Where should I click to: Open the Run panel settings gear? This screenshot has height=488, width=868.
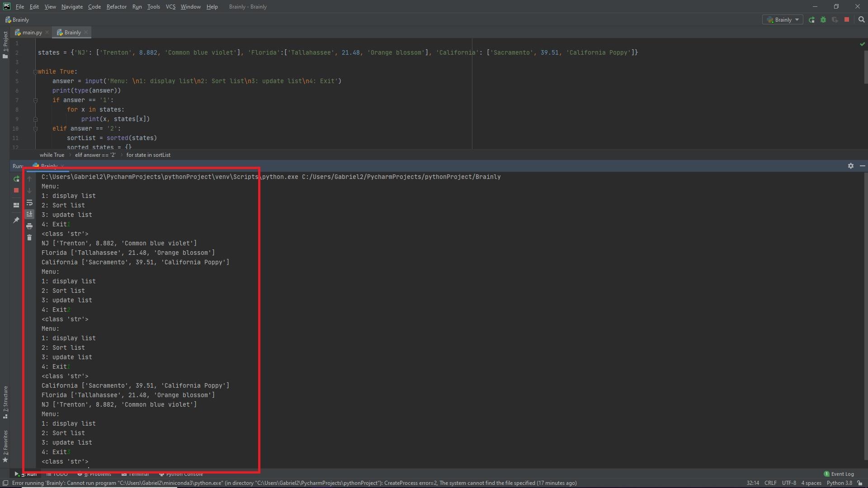[x=850, y=166]
